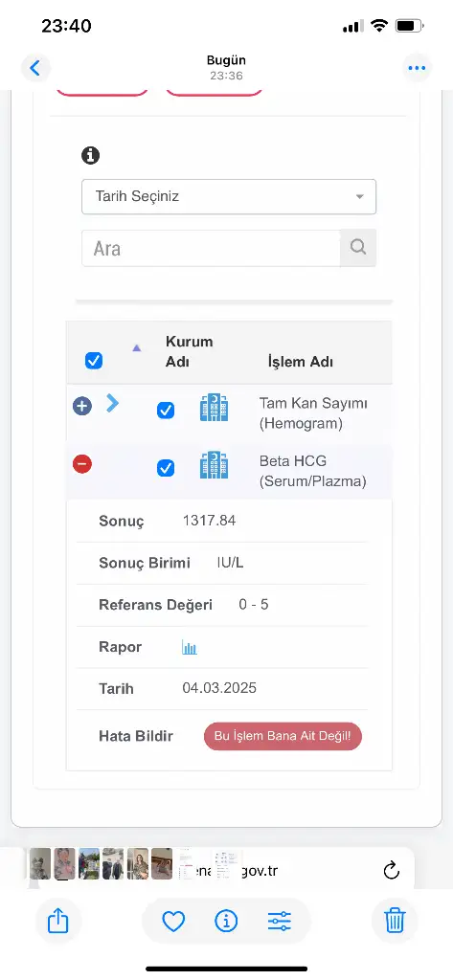Click Bu İşlem Bana Ait Değil! button

(x=283, y=736)
